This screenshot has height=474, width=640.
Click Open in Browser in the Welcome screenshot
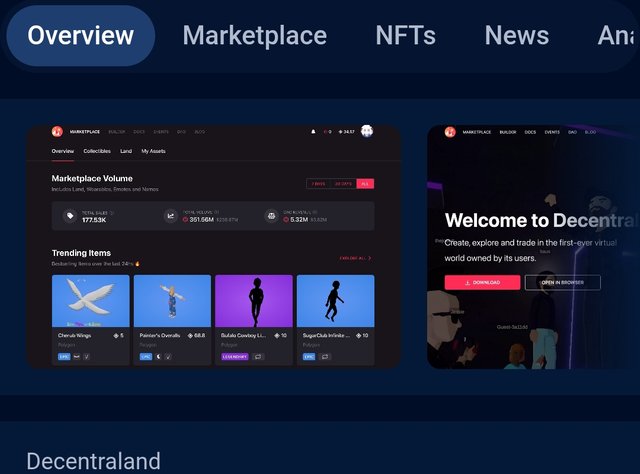[x=562, y=283]
